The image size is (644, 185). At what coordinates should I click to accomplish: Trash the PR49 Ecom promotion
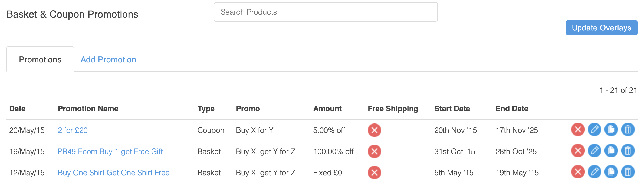[628, 151]
